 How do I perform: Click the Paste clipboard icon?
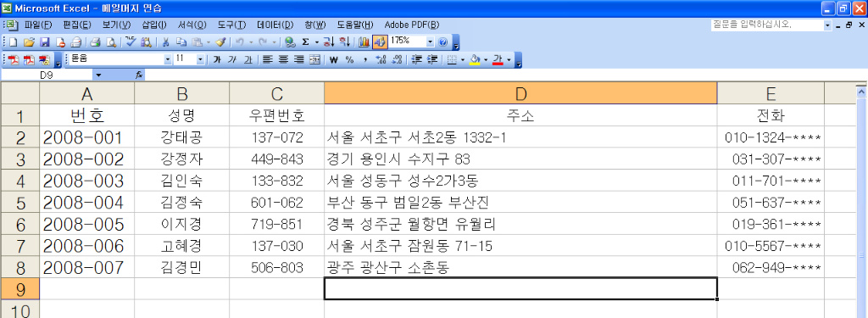197,42
